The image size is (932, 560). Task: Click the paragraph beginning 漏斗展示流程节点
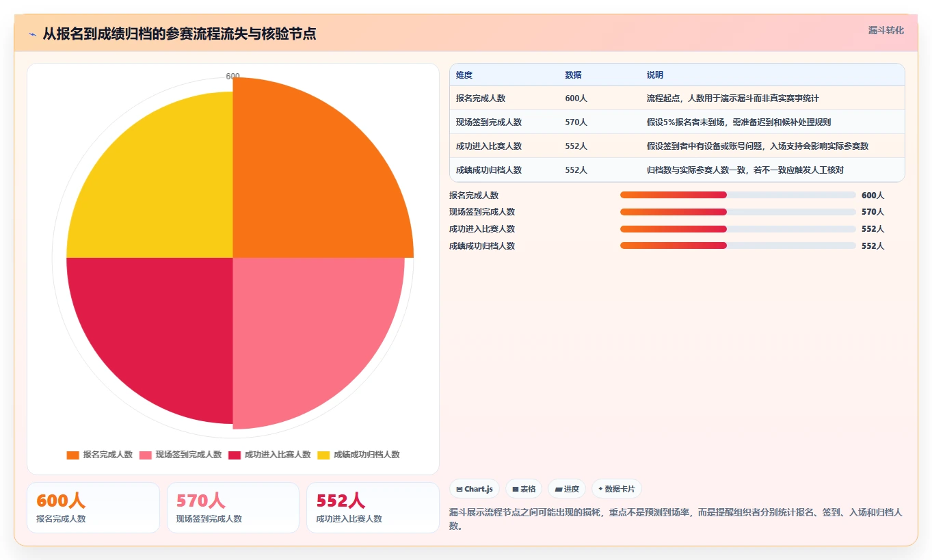[676, 519]
